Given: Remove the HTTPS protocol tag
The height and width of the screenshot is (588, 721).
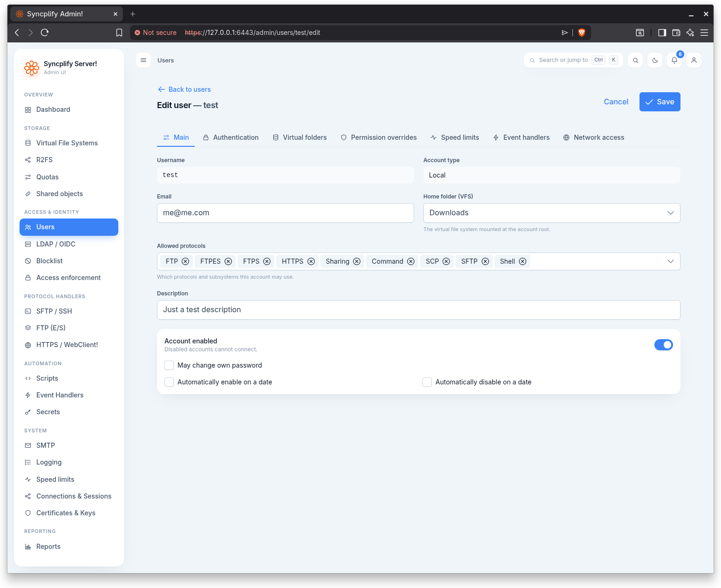Looking at the screenshot, I should [x=311, y=261].
